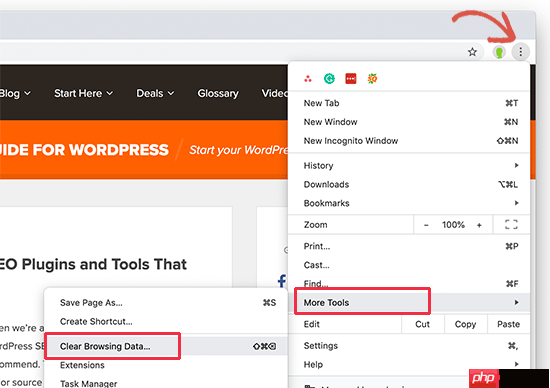Select Create Shortcut... in submenu
Image resolution: width=550 pixels, height=388 pixels.
click(166, 321)
